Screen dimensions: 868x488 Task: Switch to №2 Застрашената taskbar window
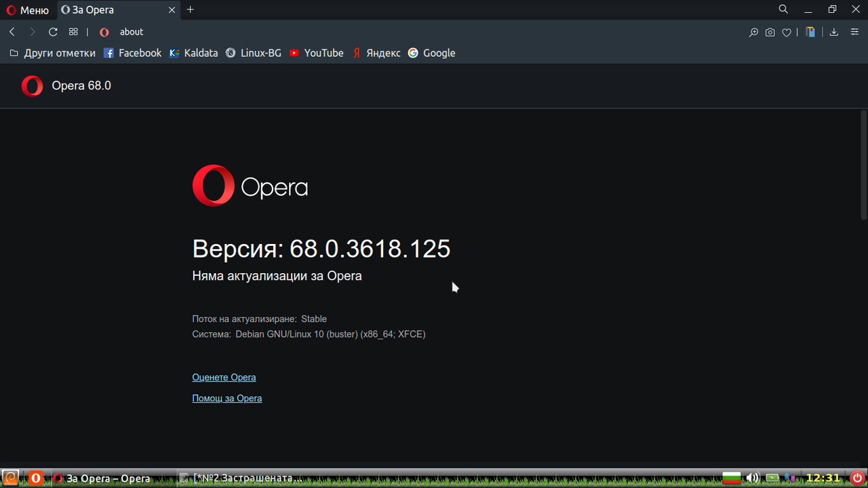(241, 478)
